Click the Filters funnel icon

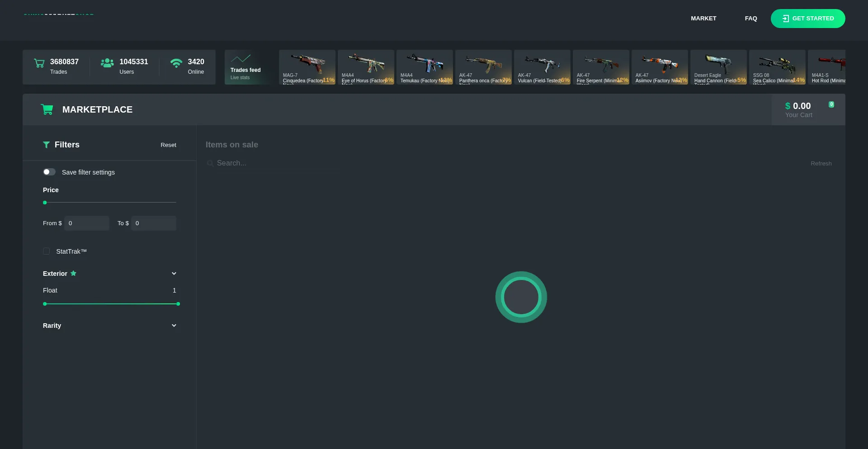(x=46, y=145)
